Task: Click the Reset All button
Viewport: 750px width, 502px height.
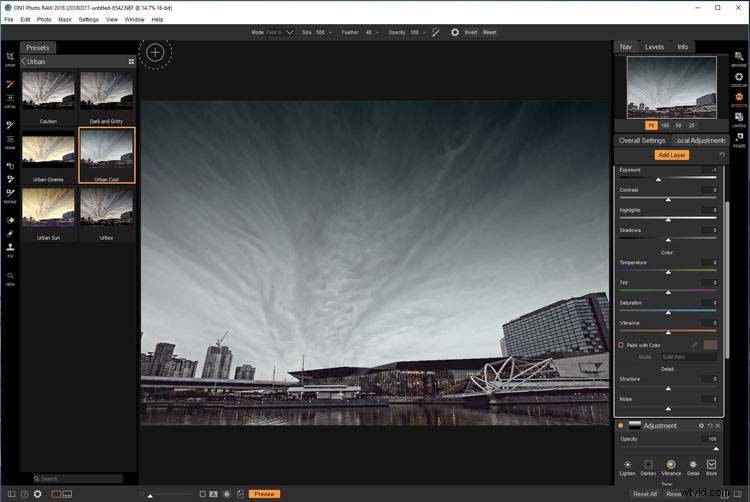Action: 645,494
